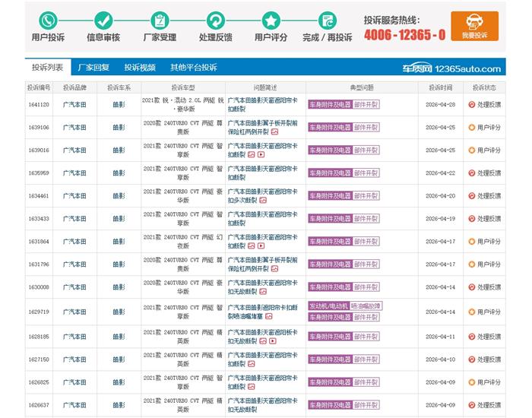Open the video icon on complaint 1639016
This screenshot has width=532, height=418.
[261, 154]
